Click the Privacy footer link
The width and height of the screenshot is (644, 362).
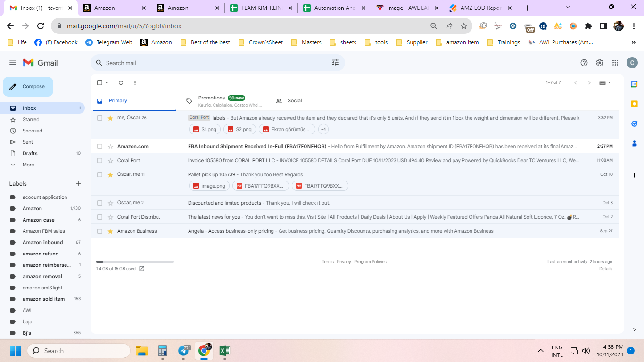click(344, 262)
